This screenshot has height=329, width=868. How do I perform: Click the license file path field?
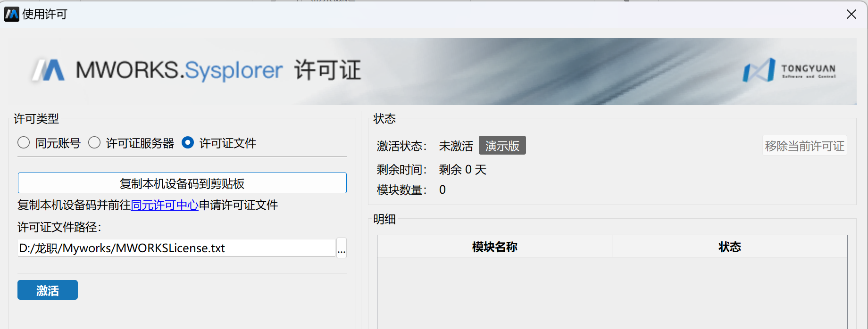[x=176, y=248]
